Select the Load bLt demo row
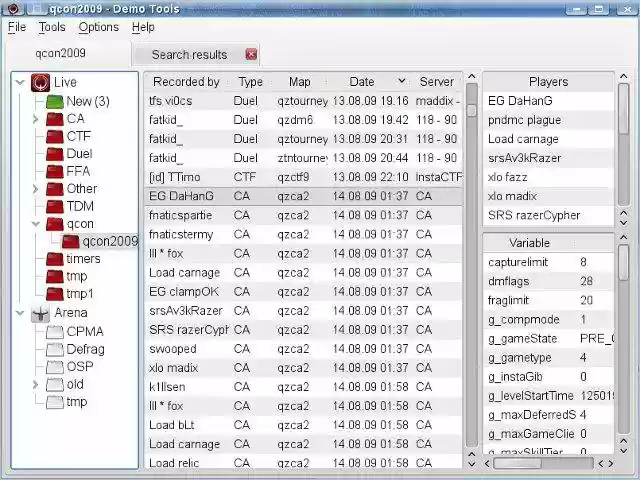640x480 pixels. 304,425
